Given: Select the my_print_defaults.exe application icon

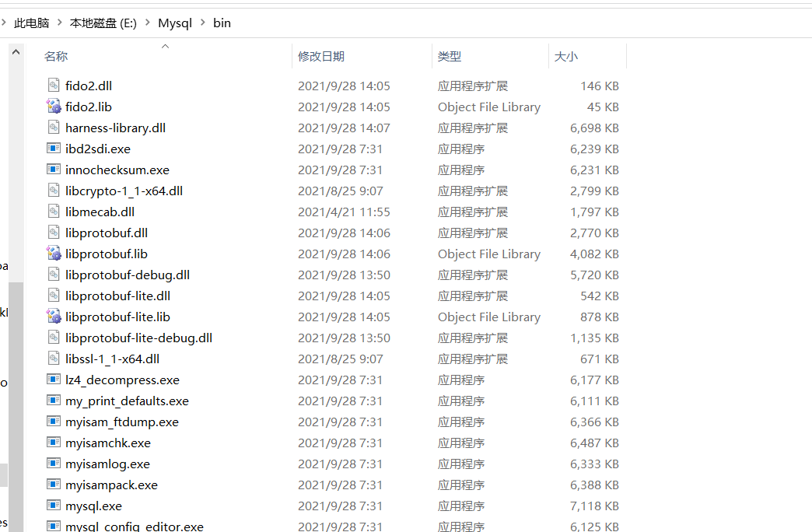Looking at the screenshot, I should point(54,401).
